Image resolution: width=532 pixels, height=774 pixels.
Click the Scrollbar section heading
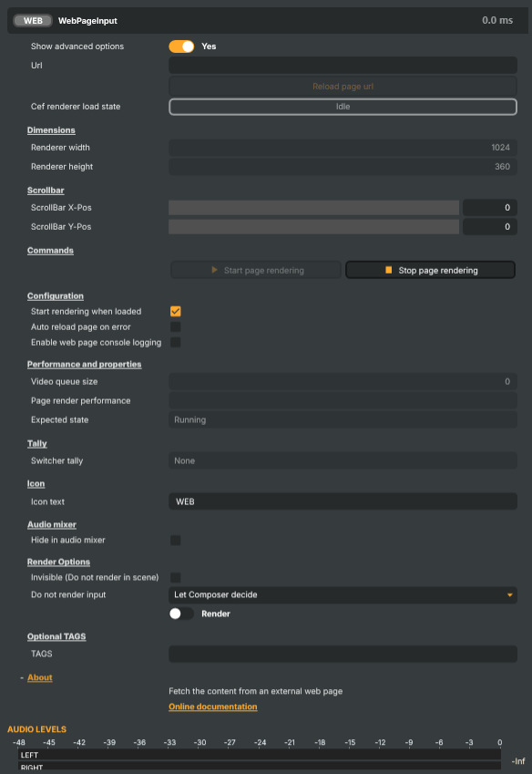[46, 191]
